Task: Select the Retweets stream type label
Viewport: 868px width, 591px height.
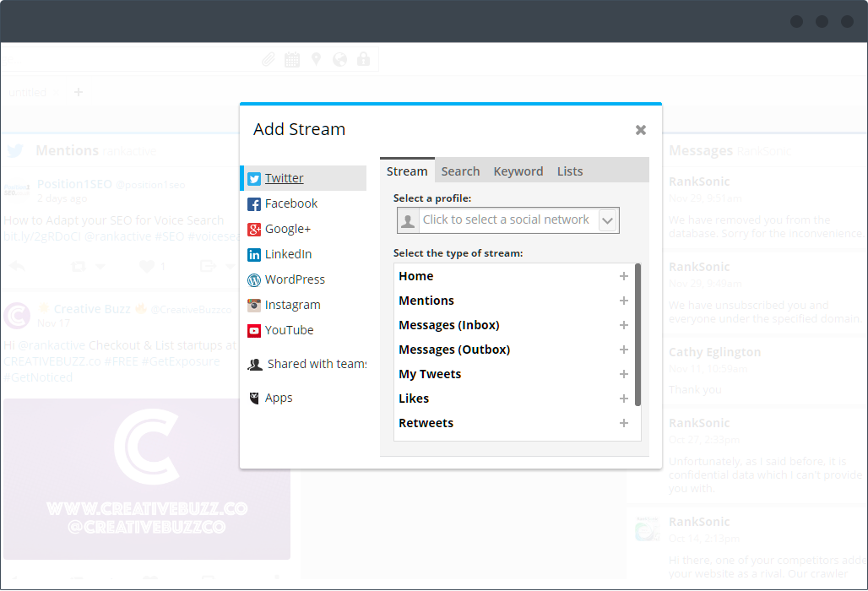Action: (426, 423)
